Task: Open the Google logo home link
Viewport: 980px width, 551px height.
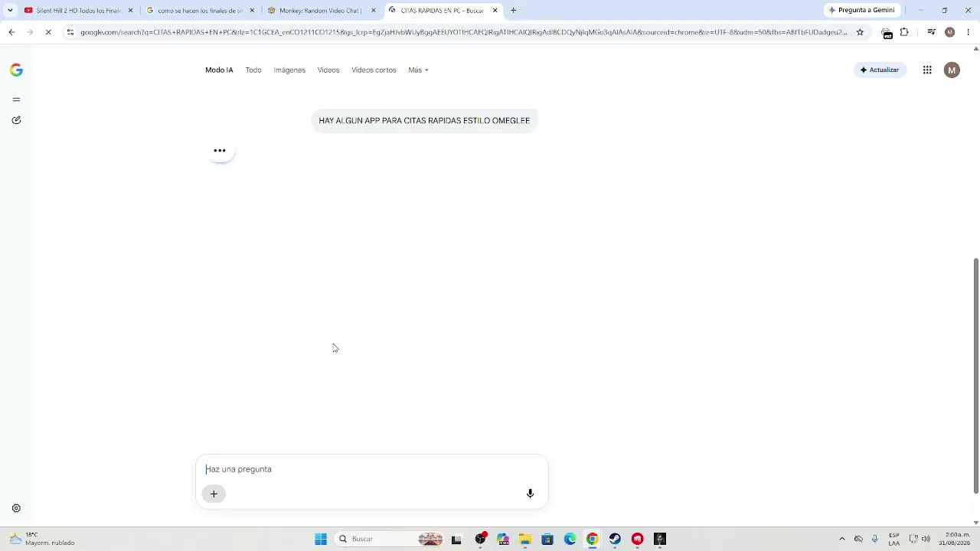Action: tap(16, 70)
